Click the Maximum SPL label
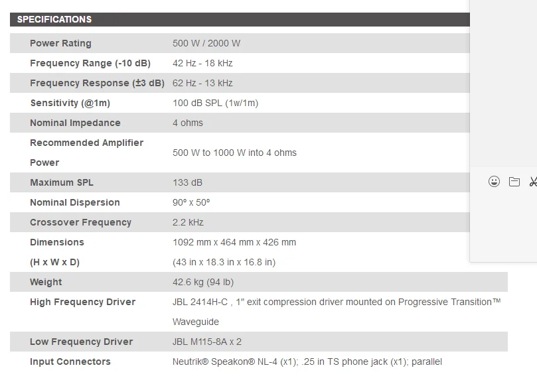The width and height of the screenshot is (537, 392). tap(62, 182)
